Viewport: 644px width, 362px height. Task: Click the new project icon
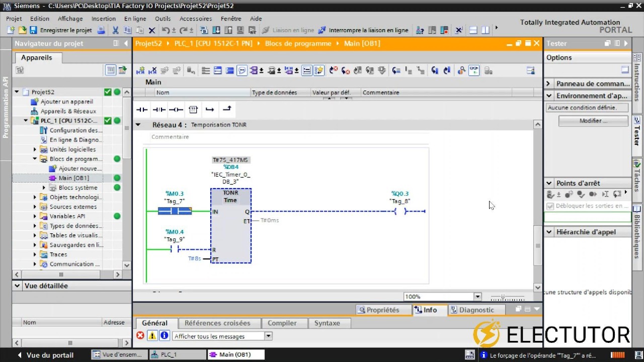11,30
